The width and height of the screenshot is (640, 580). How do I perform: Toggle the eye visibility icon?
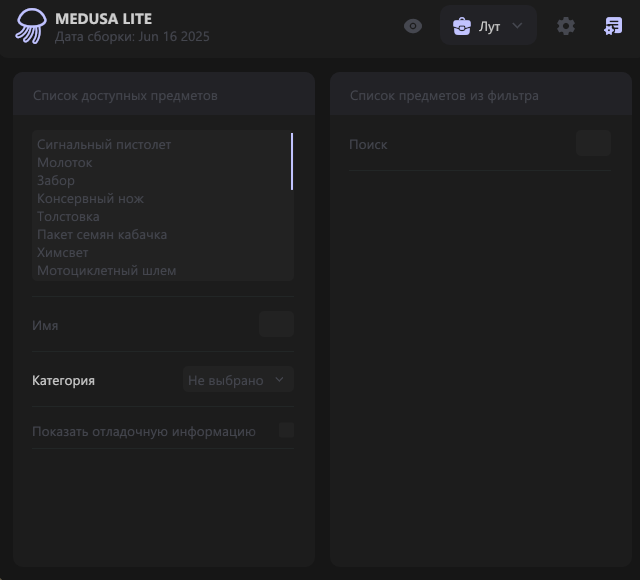pos(413,26)
